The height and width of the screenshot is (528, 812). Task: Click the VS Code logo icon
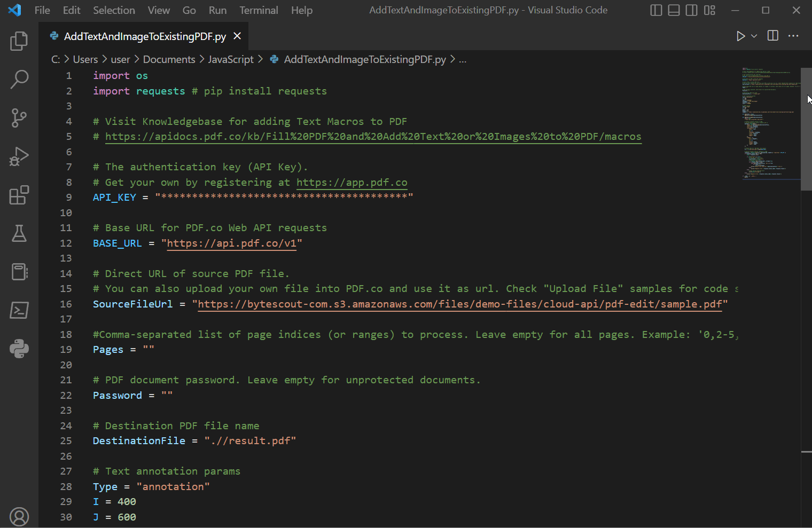14,10
